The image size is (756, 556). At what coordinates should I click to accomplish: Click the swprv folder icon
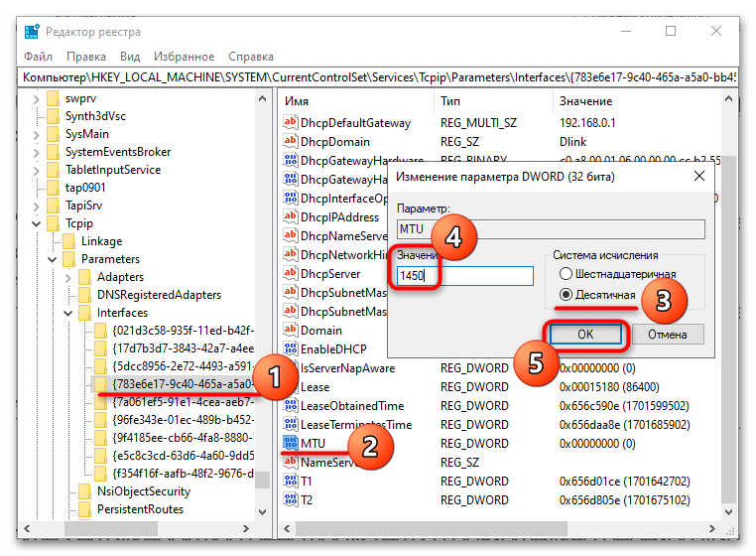point(53,98)
